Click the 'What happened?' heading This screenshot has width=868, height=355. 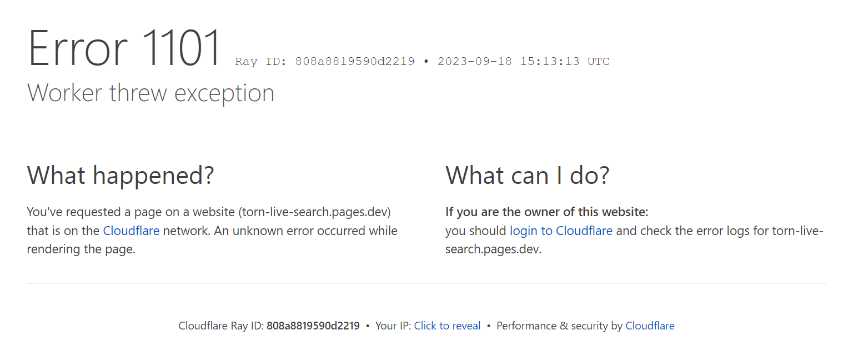click(121, 176)
